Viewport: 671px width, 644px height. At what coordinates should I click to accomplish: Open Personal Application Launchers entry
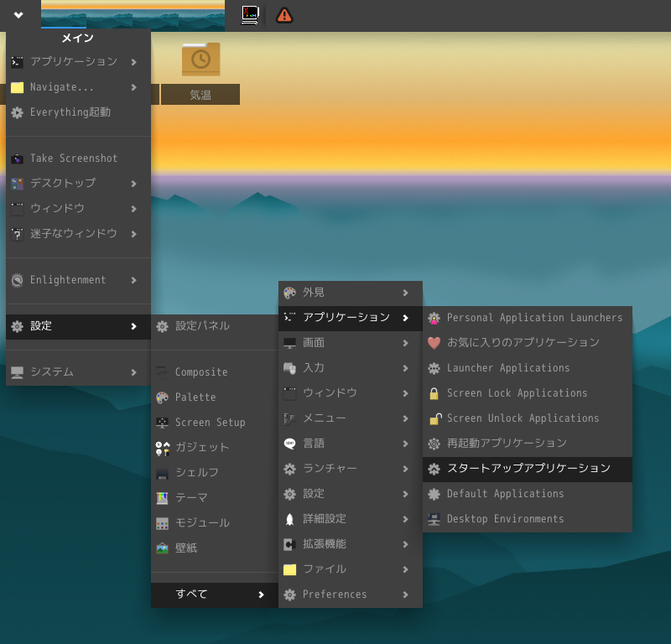click(x=528, y=318)
